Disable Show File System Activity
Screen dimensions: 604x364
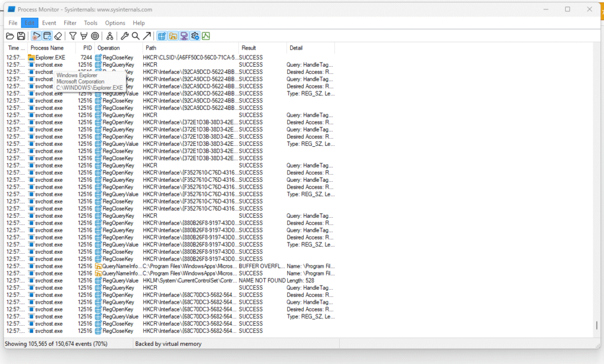tap(173, 36)
